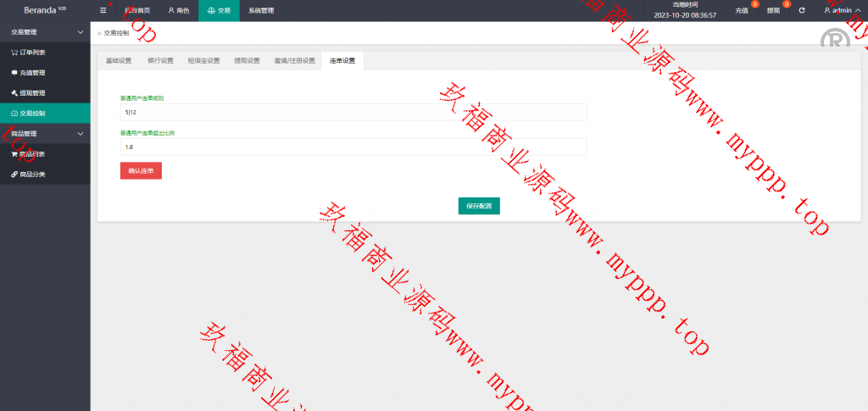The width and height of the screenshot is (868, 411).
Task: Switch to the 基础设置 tab
Action: pyautogui.click(x=119, y=61)
